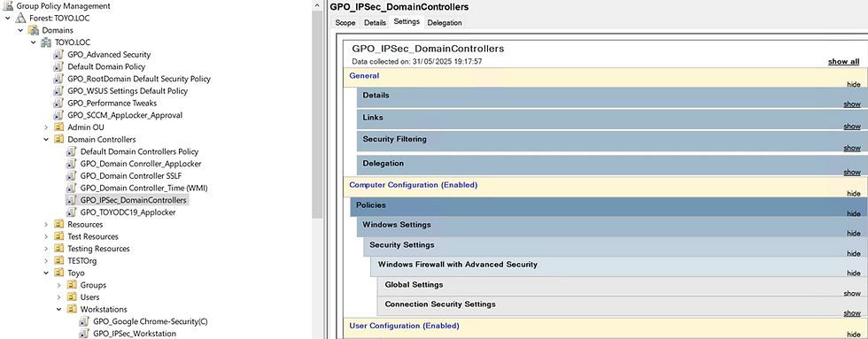Click the TESTOrg OU icon
This screenshot has height=339, width=868.
(x=58, y=260)
